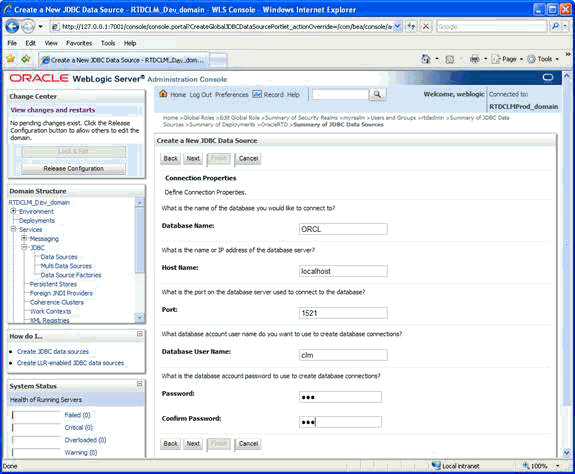The height and width of the screenshot is (474, 575).
Task: Click the Print toolbar icon
Action: [474, 59]
